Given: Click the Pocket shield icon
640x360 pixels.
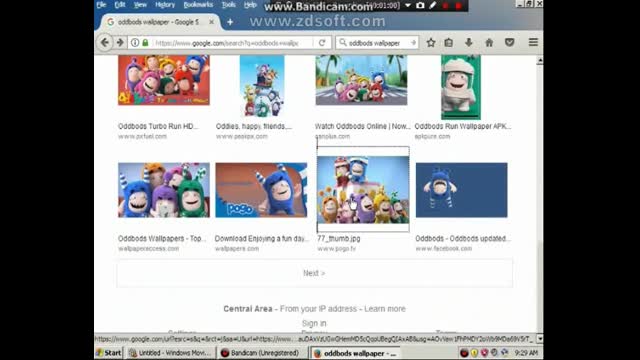Looking at the screenshot, I should (509, 42).
